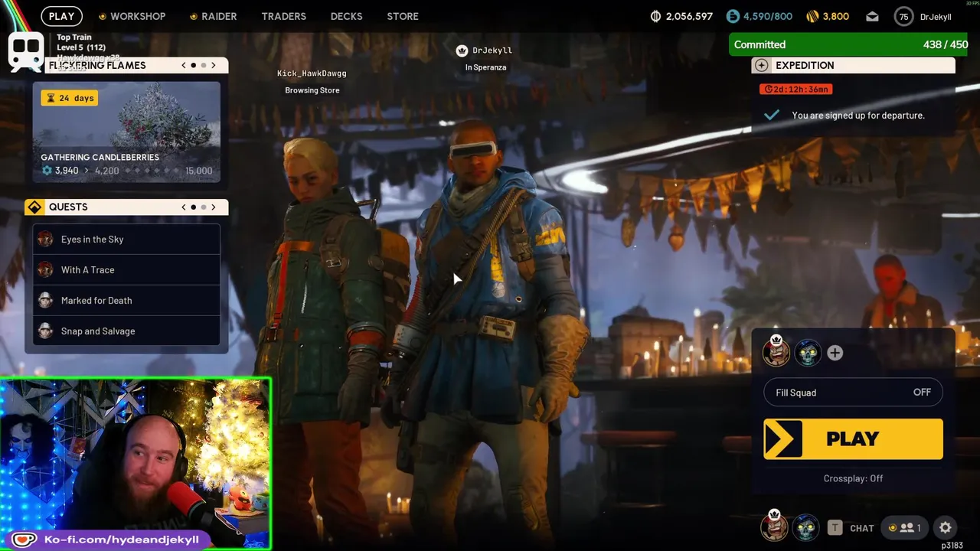Go to previous Flickering Flames page arrow
980x551 pixels.
coord(184,65)
